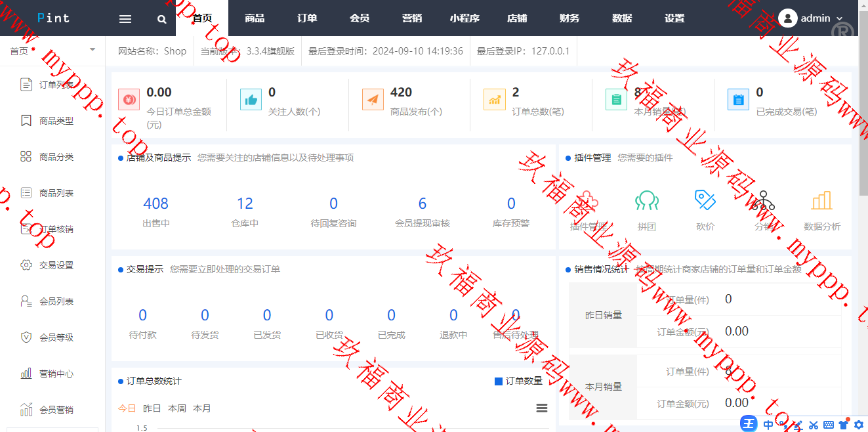
Task: Click the 订单列表 sidebar icon
Action: pyautogui.click(x=26, y=85)
